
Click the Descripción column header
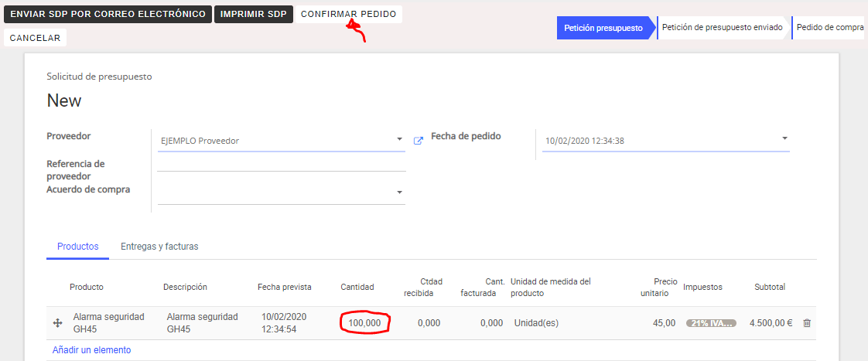pyautogui.click(x=185, y=287)
